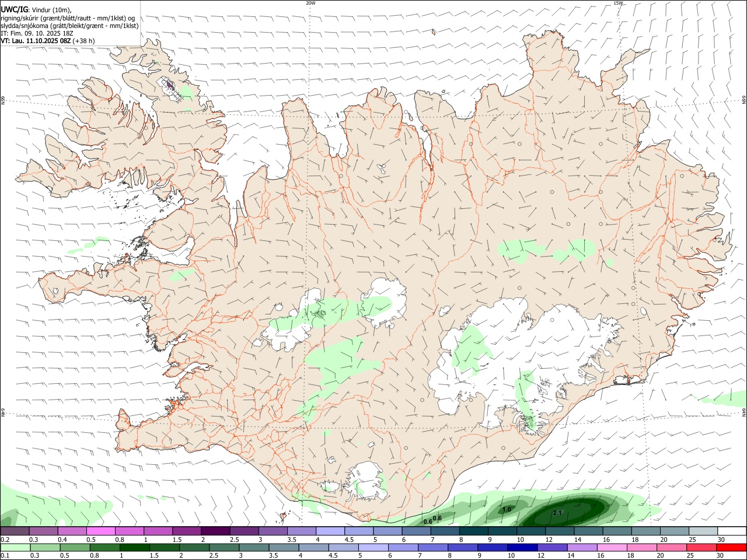Click the '64N' latitude label on right edge
Image resolution: width=747 pixels, height=560 pixels.
click(x=744, y=412)
